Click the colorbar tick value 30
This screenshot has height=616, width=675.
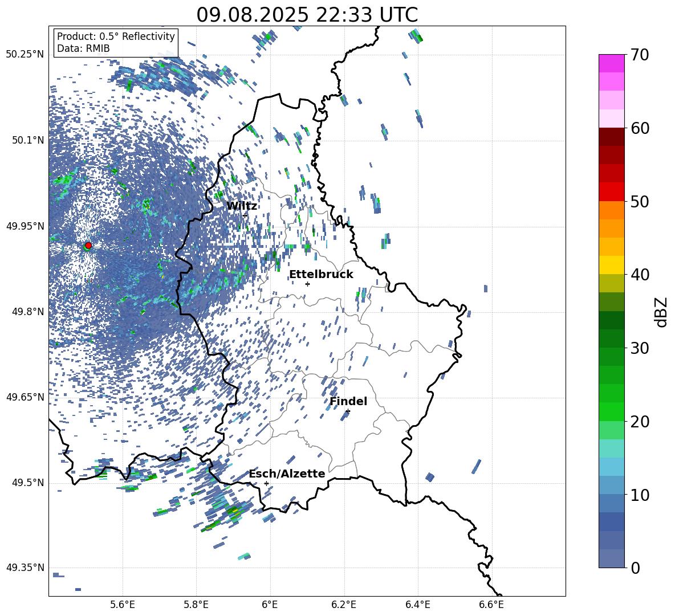coord(640,348)
